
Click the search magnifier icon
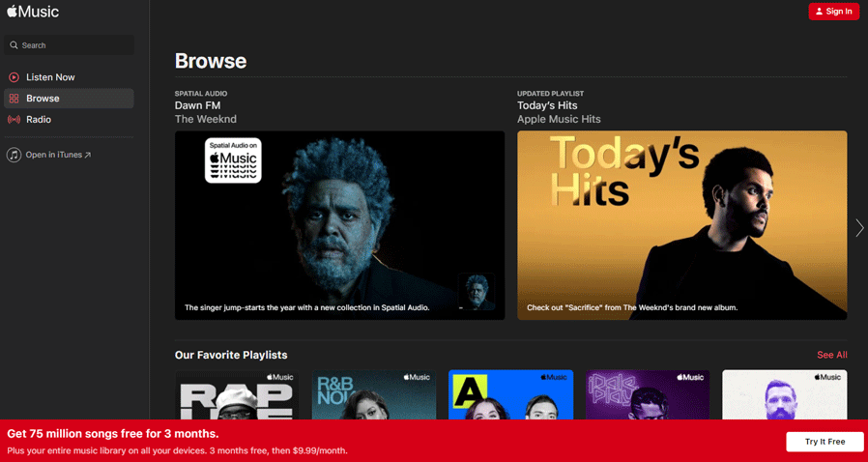point(14,45)
